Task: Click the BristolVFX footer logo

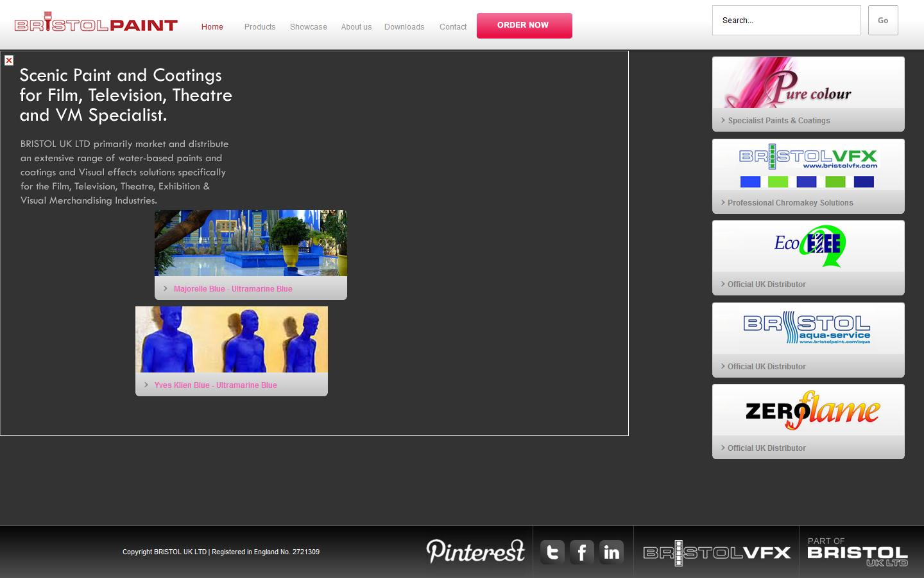Action: 717,552
